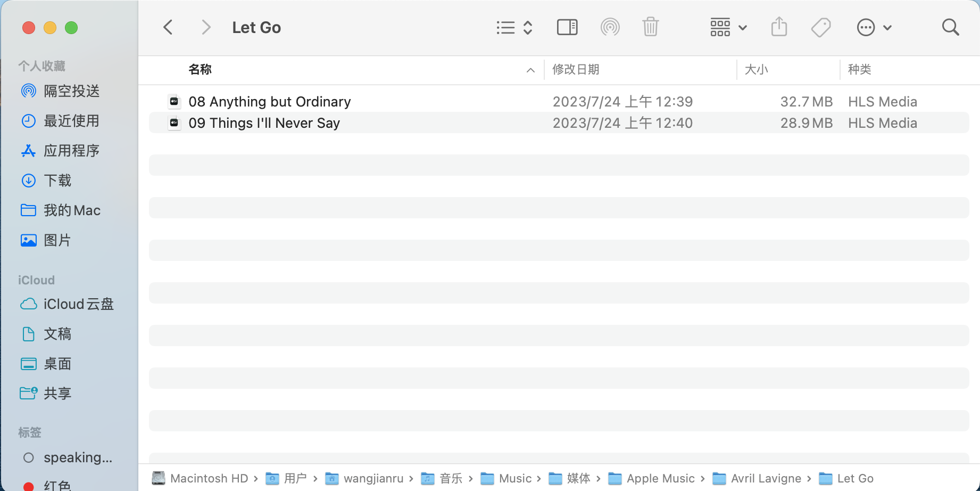Click the date 2023/7/24 上午 12:40
980x491 pixels.
point(622,123)
